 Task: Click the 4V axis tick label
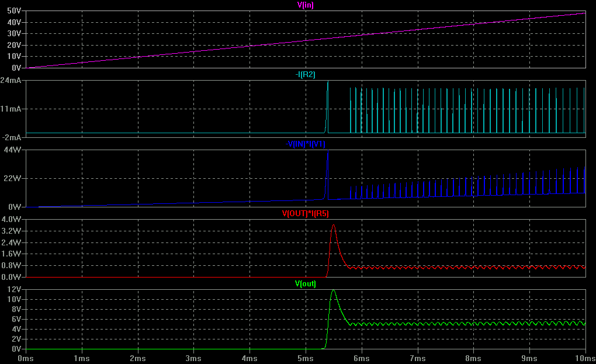[16, 329]
